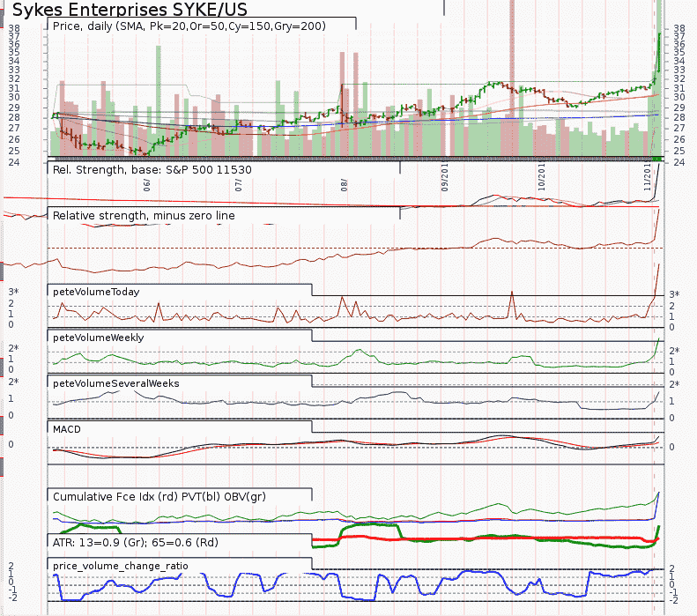
Task: Select the "Price, daily (SMA, Pk=20...)" panel label
Action: (x=189, y=26)
